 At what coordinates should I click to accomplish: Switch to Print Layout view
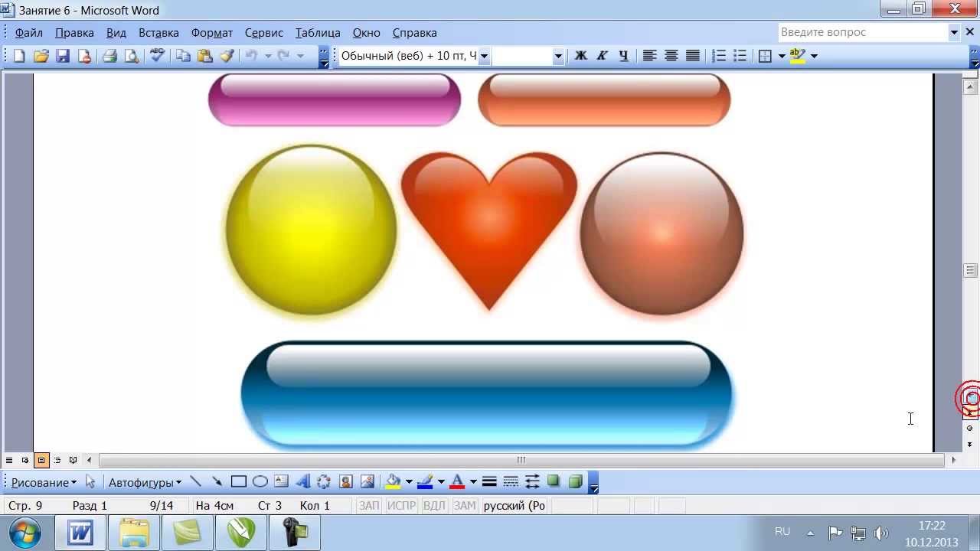(41, 460)
